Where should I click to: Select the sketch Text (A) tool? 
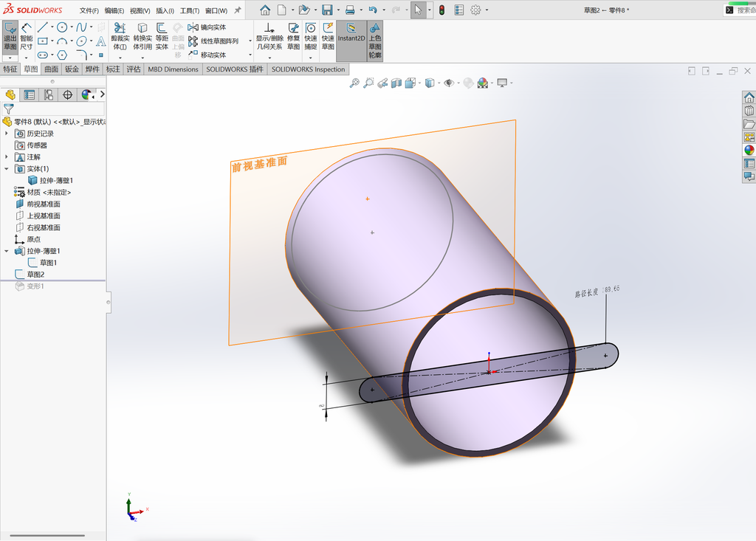(100, 41)
